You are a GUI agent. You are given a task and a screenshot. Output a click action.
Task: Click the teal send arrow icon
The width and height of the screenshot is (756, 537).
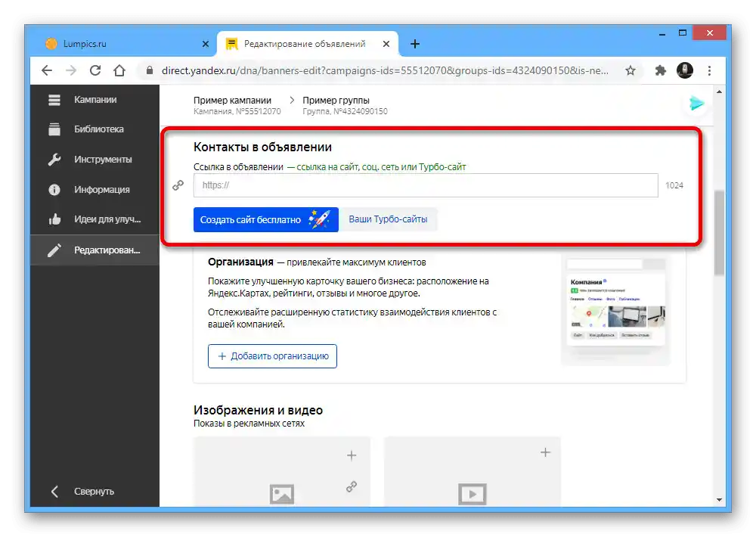pyautogui.click(x=696, y=104)
